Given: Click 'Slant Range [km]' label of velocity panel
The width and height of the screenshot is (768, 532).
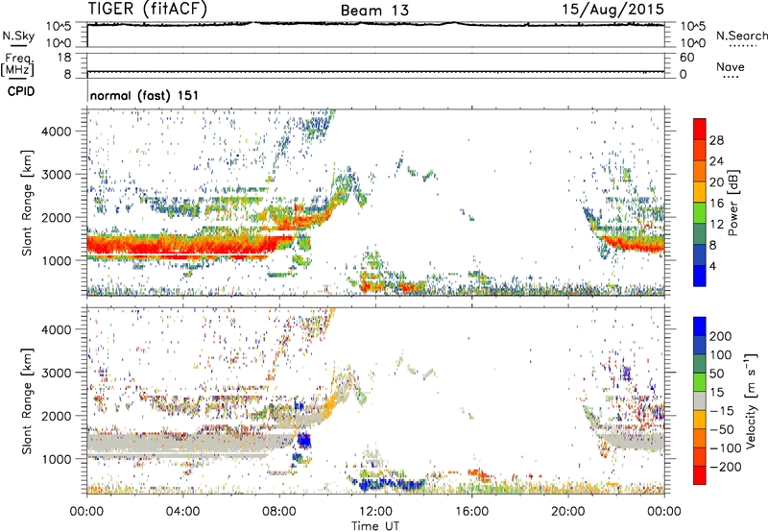Looking at the screenshot, I should pos(27,400).
